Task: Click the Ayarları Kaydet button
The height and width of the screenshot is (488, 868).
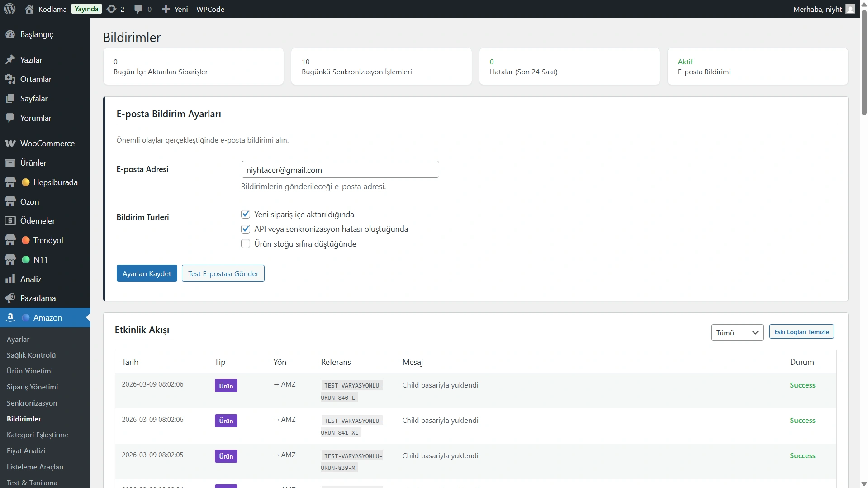Action: pyautogui.click(x=147, y=273)
